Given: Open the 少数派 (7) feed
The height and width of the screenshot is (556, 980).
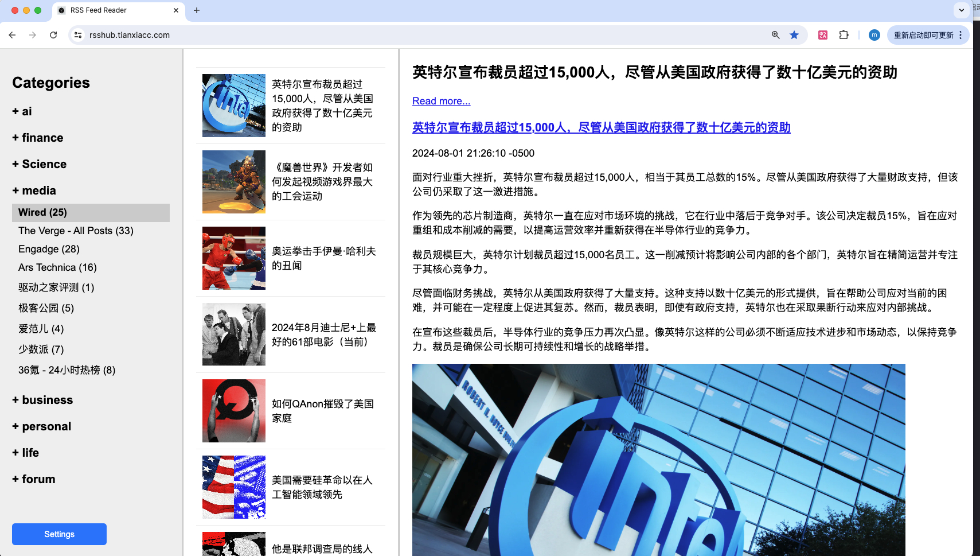Looking at the screenshot, I should pyautogui.click(x=41, y=349).
